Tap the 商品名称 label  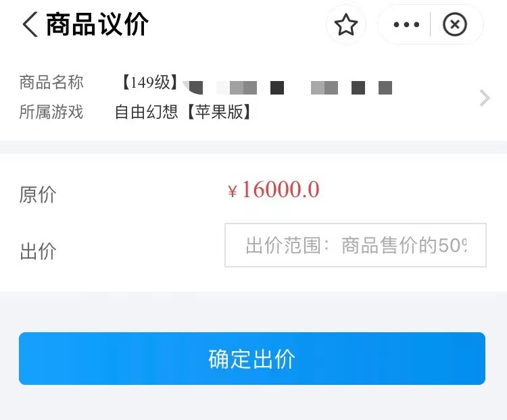[51, 82]
